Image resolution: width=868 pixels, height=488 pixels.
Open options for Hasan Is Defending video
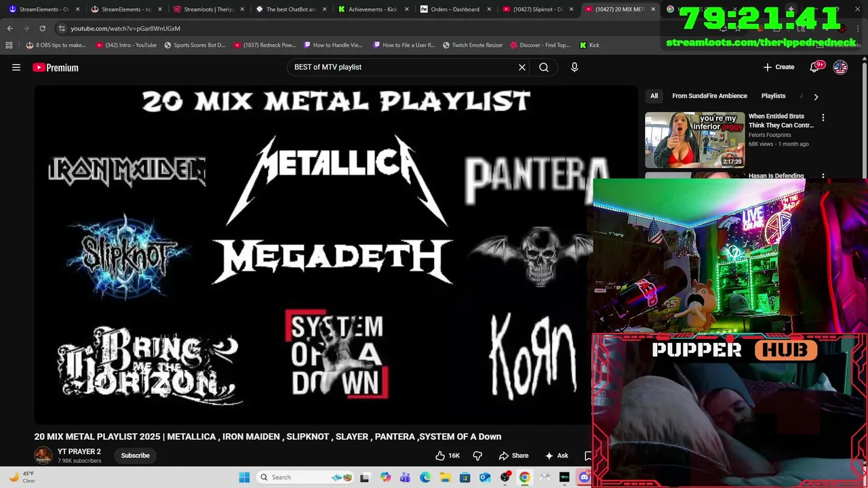point(823,176)
